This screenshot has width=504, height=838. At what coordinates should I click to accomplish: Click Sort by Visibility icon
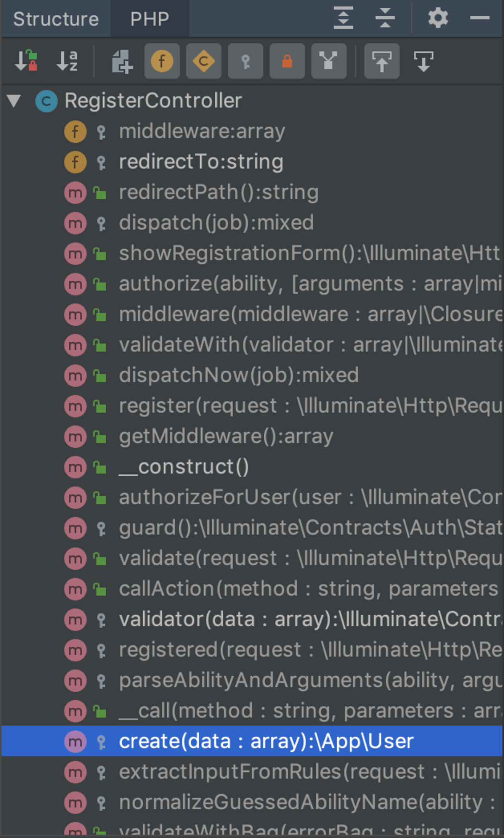26,61
